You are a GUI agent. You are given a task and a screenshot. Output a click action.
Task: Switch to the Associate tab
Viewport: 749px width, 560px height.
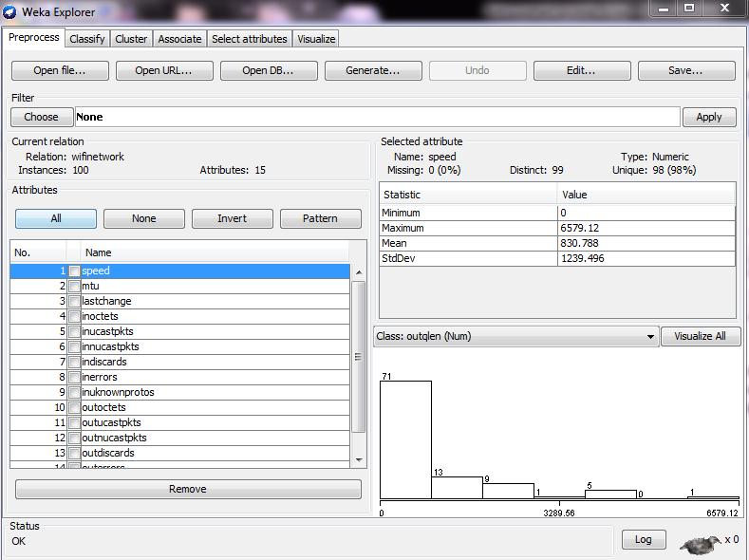179,39
